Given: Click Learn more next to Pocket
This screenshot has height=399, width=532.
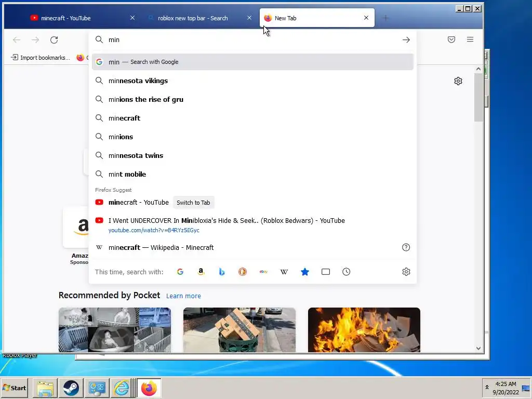Looking at the screenshot, I should [183, 296].
